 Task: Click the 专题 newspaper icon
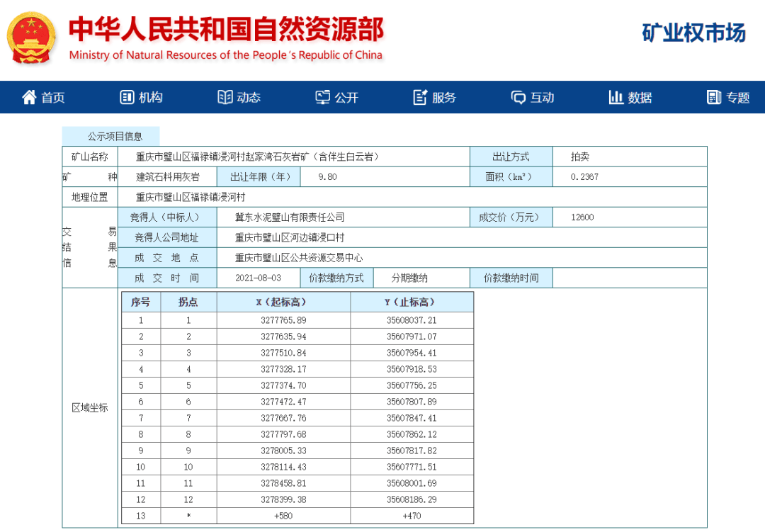pos(713,98)
